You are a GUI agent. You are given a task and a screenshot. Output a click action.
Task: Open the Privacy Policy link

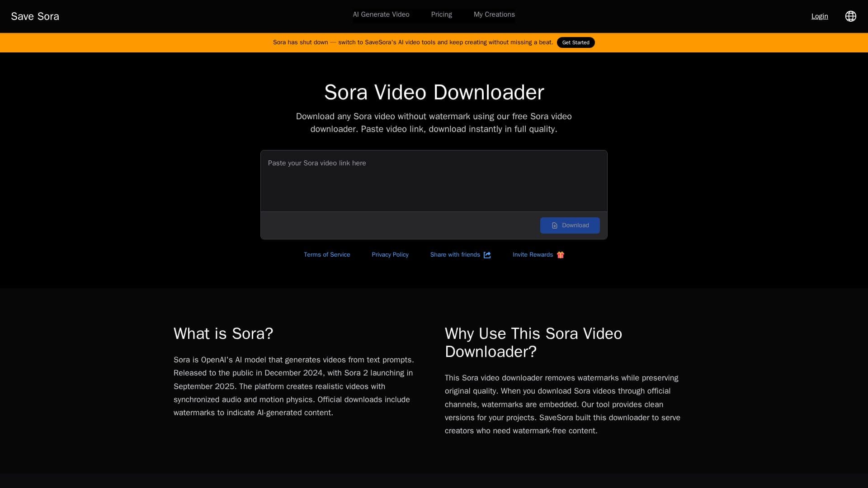point(390,255)
